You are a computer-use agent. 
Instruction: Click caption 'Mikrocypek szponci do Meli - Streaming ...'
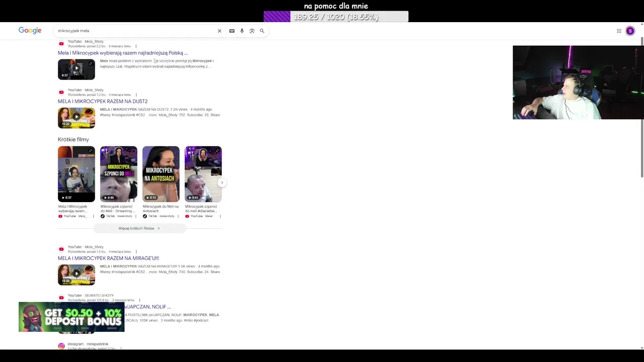click(x=118, y=209)
